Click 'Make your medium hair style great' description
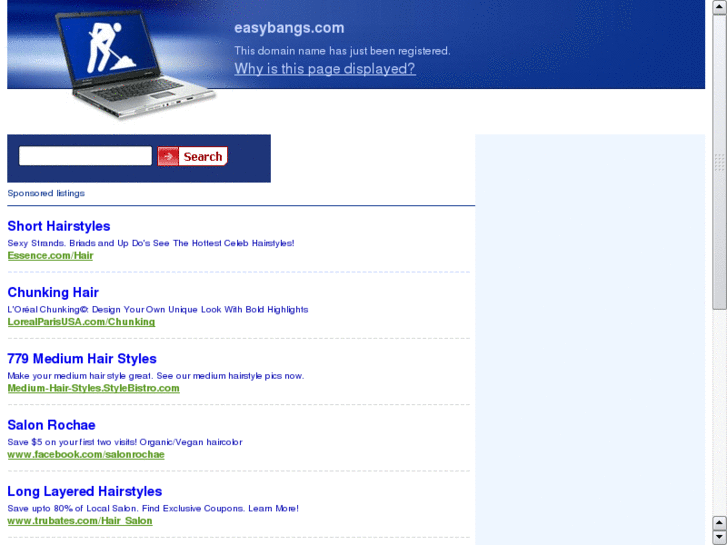Screen dimensions: 727x545 [156, 376]
